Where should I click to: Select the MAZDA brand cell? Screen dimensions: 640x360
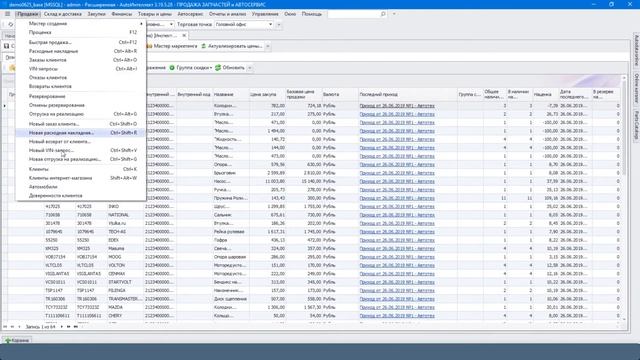click(x=125, y=307)
